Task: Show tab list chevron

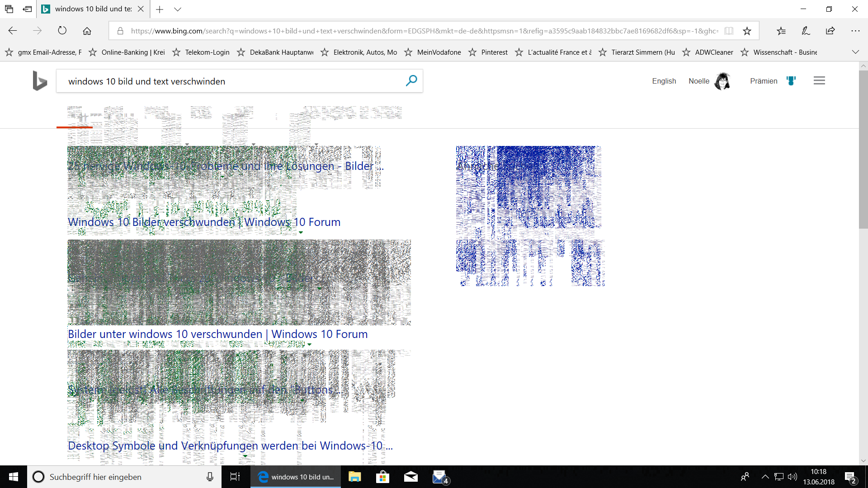Action: coord(178,9)
